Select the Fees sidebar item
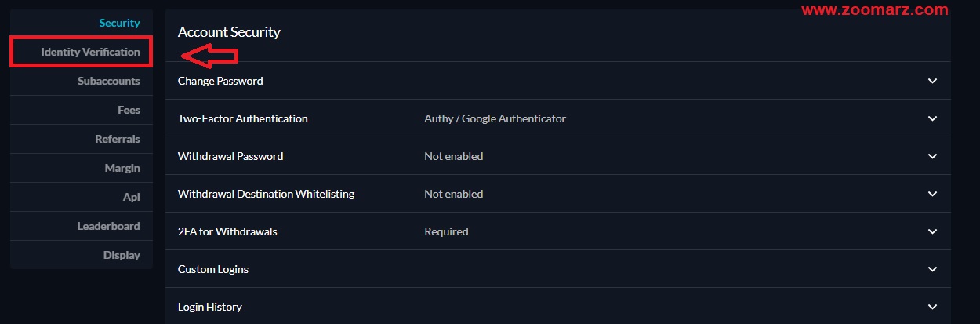 coord(129,110)
